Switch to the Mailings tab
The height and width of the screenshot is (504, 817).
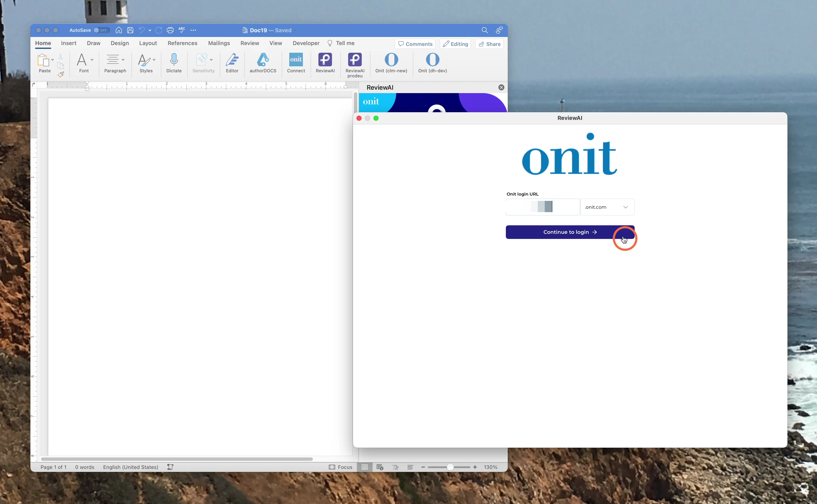click(219, 43)
